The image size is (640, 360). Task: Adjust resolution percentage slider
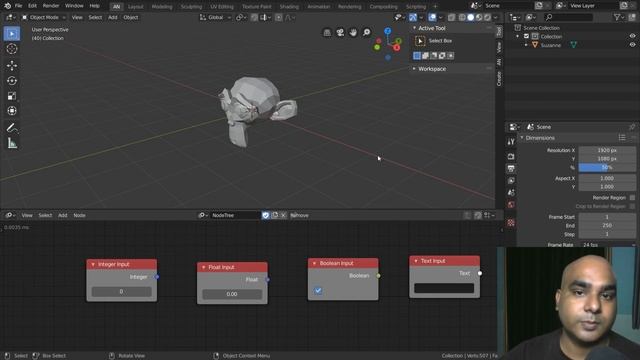click(607, 167)
